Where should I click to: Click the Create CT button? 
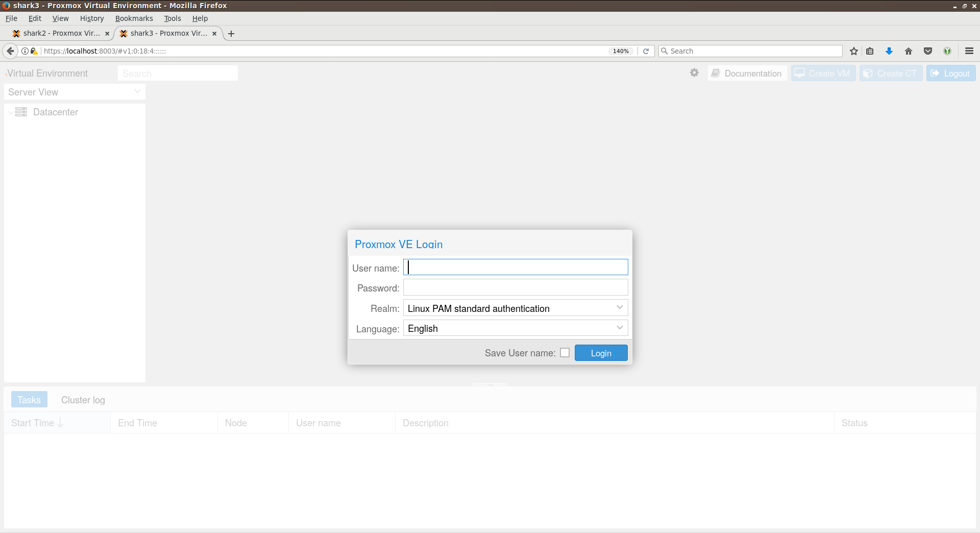(891, 73)
